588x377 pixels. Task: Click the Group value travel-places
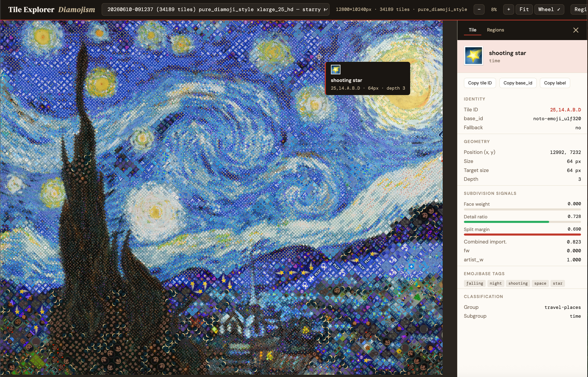pyautogui.click(x=562, y=307)
